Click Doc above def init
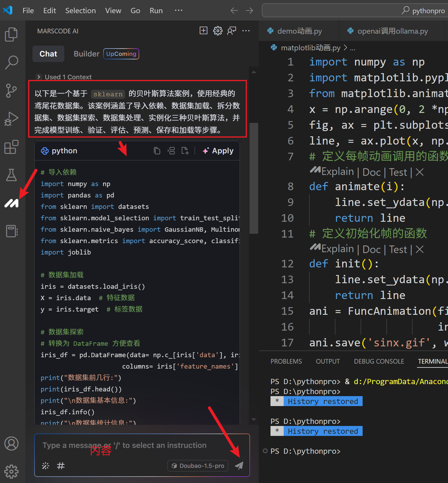This screenshot has width=448, height=483. [x=372, y=249]
